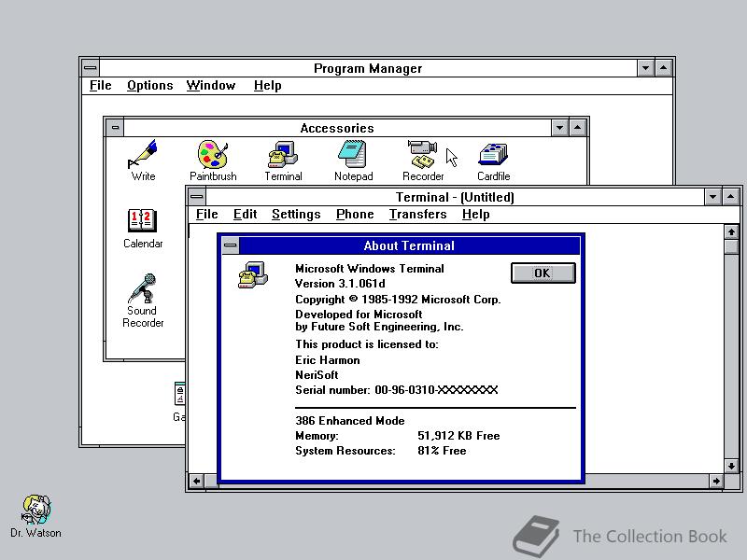
Task: Click the 81% Free system resources value
Action: coord(442,451)
